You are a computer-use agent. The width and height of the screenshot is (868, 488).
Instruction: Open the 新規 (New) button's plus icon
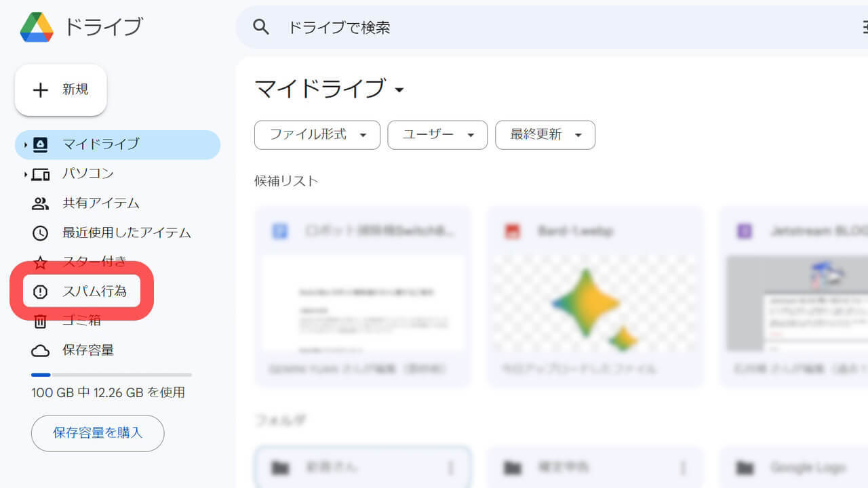tap(40, 90)
